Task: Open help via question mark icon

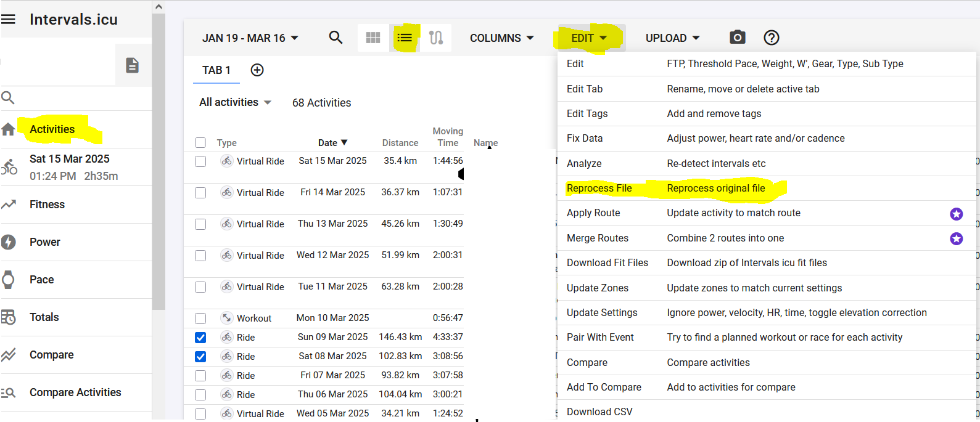Action: 771,38
